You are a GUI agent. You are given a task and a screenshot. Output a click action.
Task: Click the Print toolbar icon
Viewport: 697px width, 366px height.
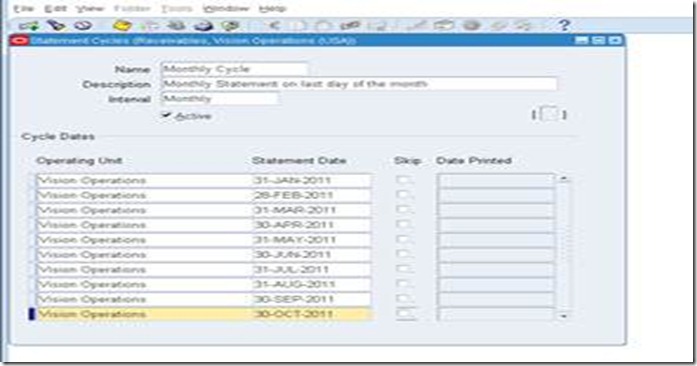(204, 25)
